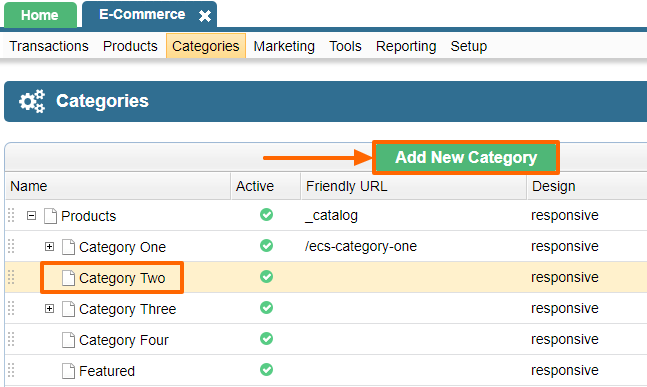Click the drag handle on Category Three row

click(x=11, y=308)
